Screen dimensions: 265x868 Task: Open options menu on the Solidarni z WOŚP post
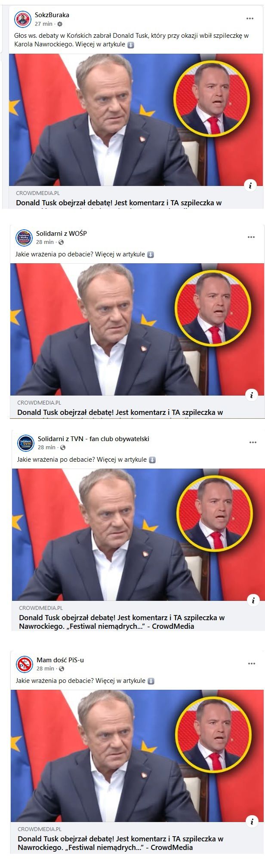[x=251, y=237]
